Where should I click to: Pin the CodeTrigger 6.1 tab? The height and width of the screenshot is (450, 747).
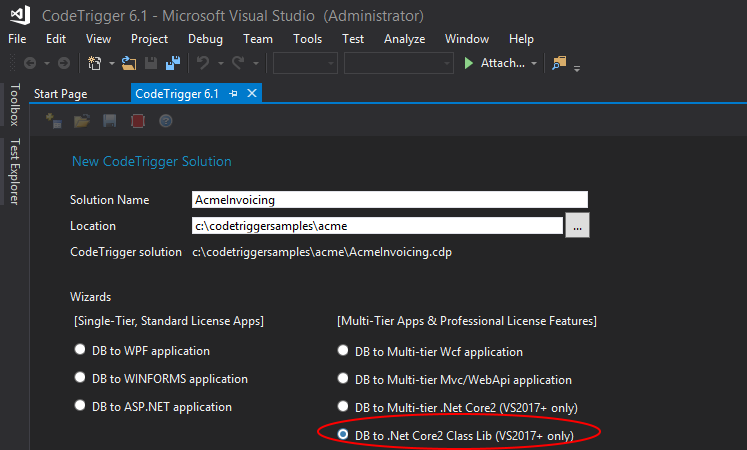coord(233,94)
